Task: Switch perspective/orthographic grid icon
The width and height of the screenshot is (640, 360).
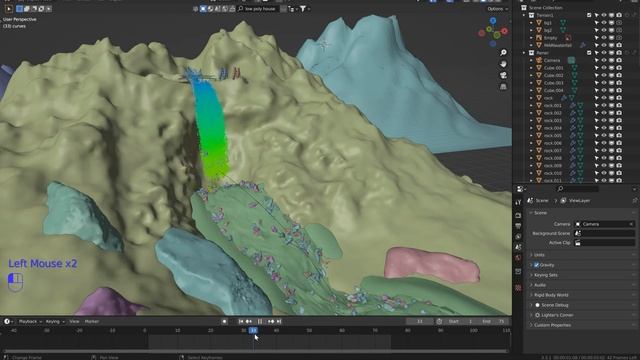Action: point(503,87)
